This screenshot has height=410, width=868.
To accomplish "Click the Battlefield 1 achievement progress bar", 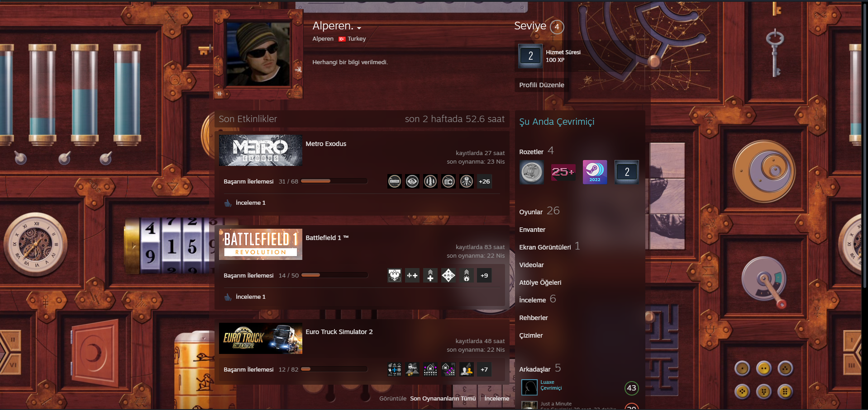I will point(334,275).
